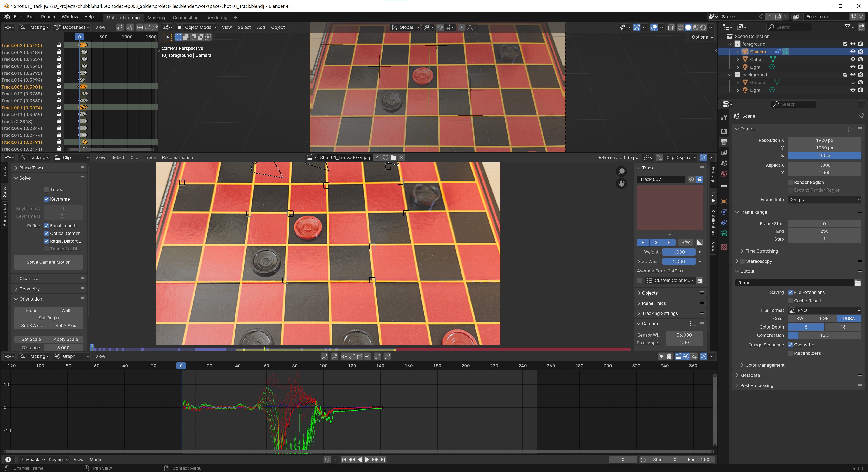Open the Texture properties checker icon
868x472 pixels.
click(x=723, y=247)
